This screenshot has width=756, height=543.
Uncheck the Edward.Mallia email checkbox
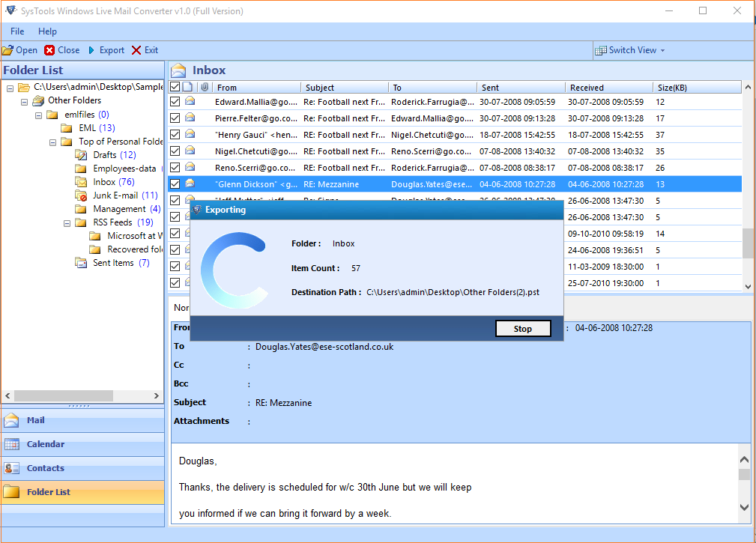pyautogui.click(x=175, y=102)
